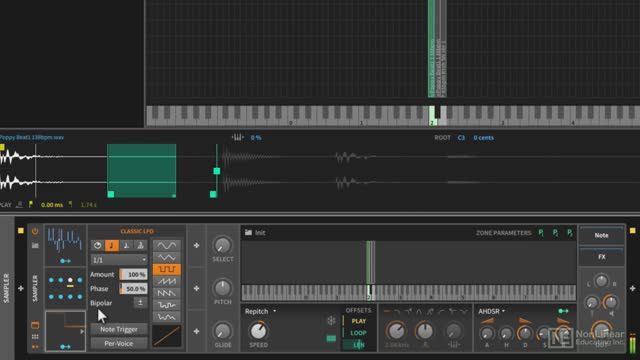The image size is (640, 360).
Task: Click the device preset folder icon under power
Action: (35, 245)
